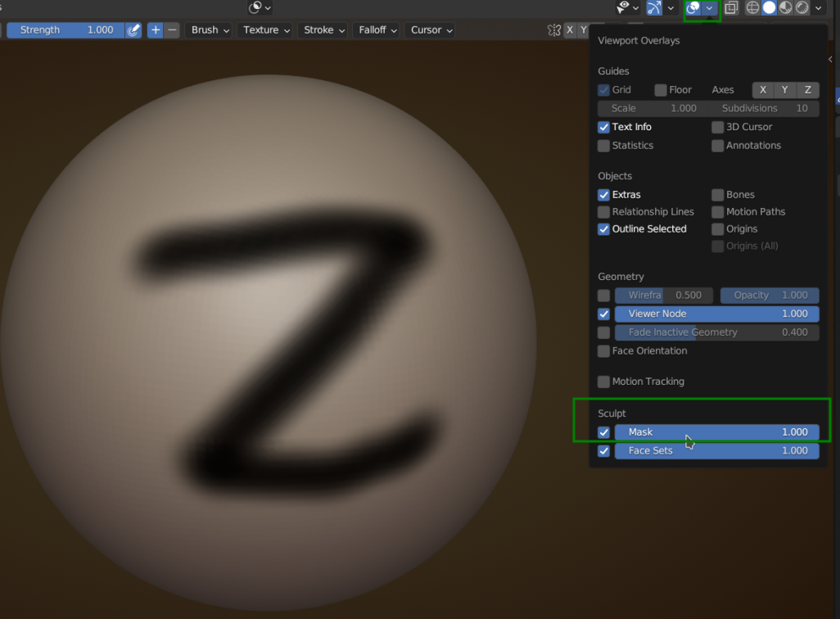Viewport: 840px width, 619px height.
Task: Click the selectability and visibility icon
Action: pyautogui.click(x=623, y=7)
